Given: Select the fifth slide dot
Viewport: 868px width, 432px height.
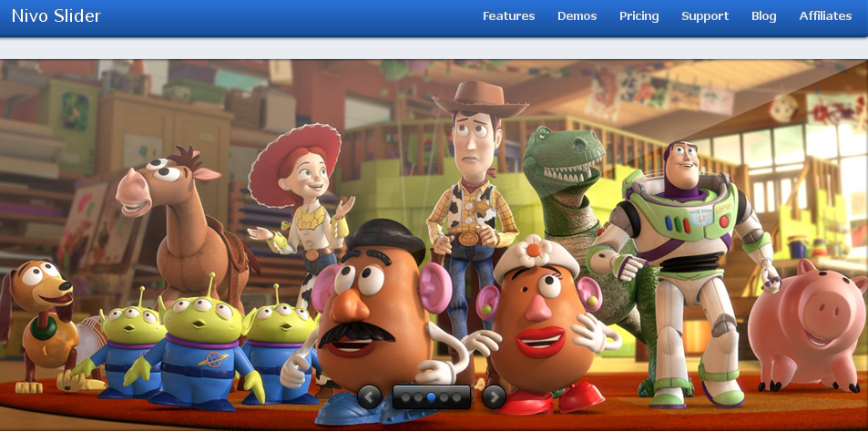Looking at the screenshot, I should pos(456,397).
